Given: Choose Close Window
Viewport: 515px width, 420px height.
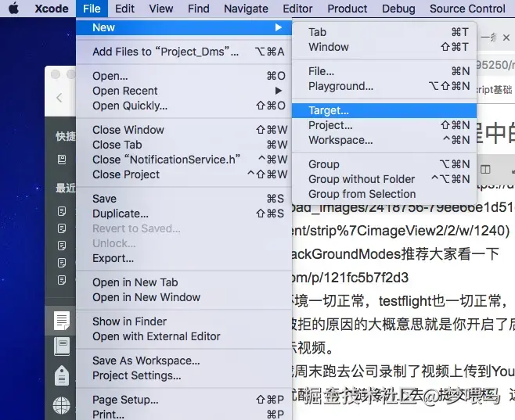Looking at the screenshot, I should (184, 130).
